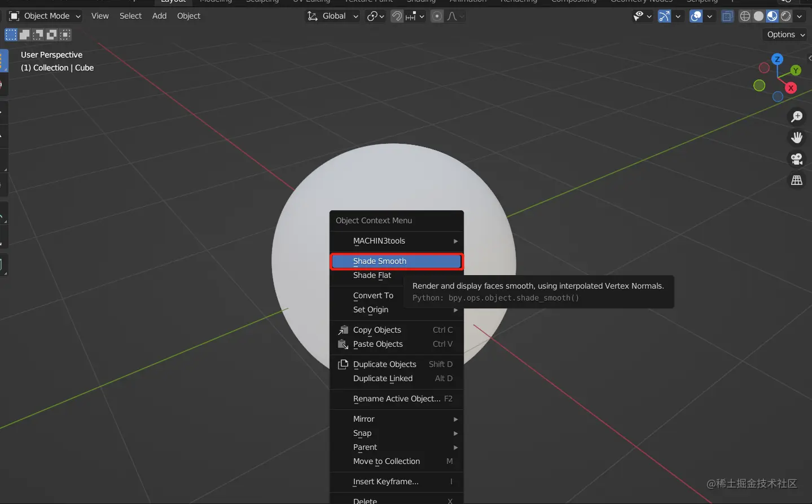Expand the Snap submenu
The width and height of the screenshot is (812, 504).
[397, 433]
